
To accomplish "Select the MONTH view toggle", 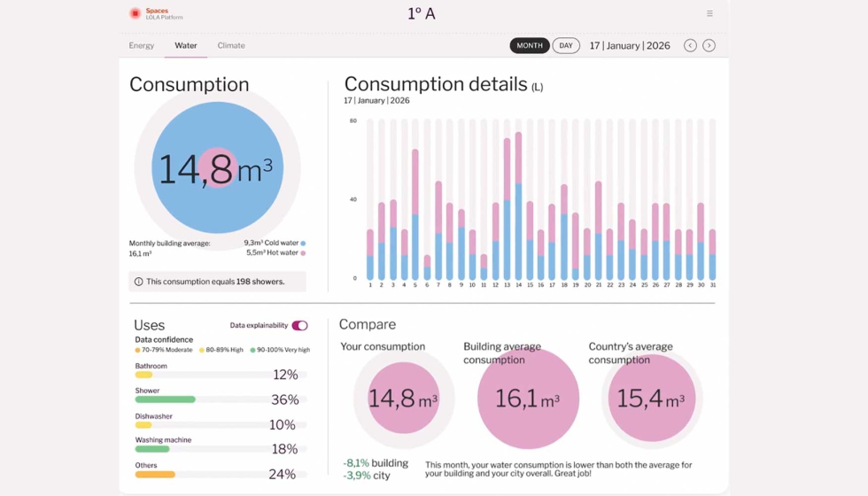I will pyautogui.click(x=530, y=45).
